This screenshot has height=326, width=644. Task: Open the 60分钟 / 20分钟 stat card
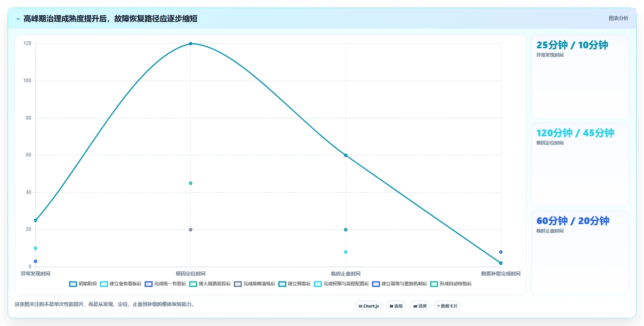(x=580, y=253)
